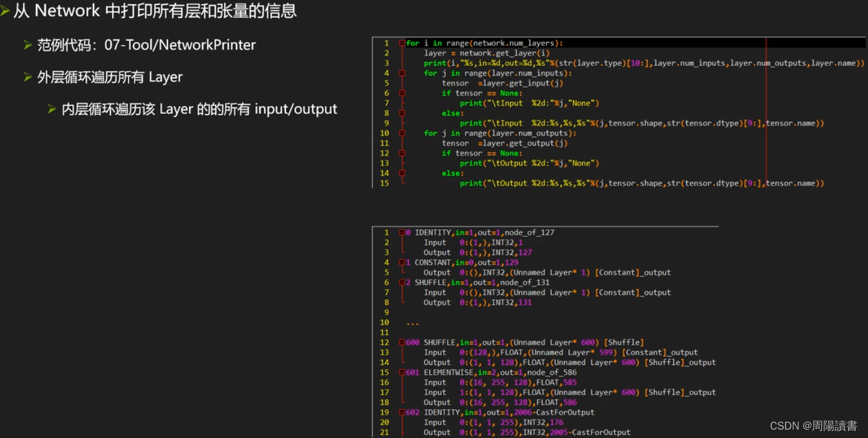This screenshot has height=438, width=868.
Task: Click the 'Output 0:(1,),INT32,127' line
Action: [478, 252]
